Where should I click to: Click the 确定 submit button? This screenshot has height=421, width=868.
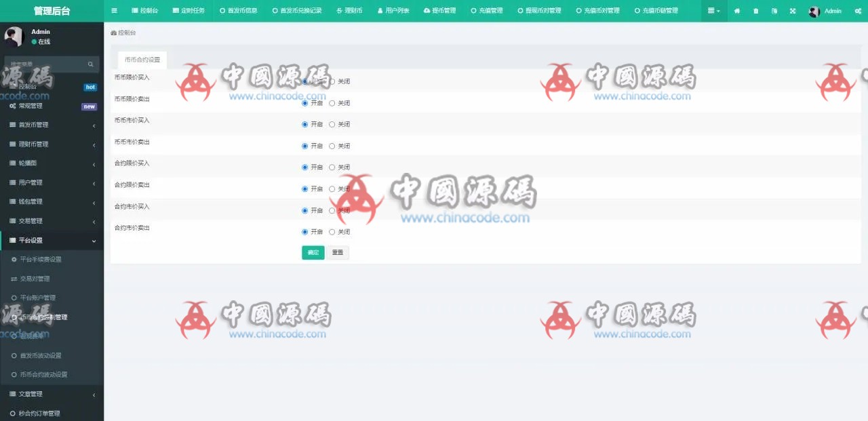(x=313, y=252)
